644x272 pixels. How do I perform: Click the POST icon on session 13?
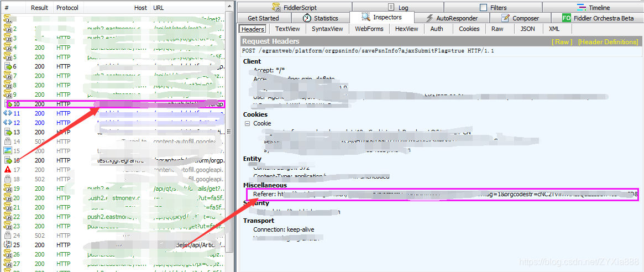[x=8, y=132]
